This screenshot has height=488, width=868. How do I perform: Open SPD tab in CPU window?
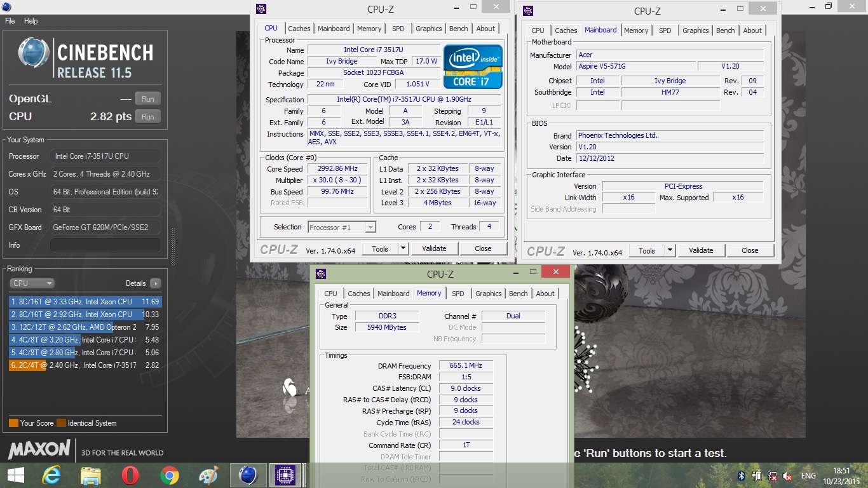398,29
